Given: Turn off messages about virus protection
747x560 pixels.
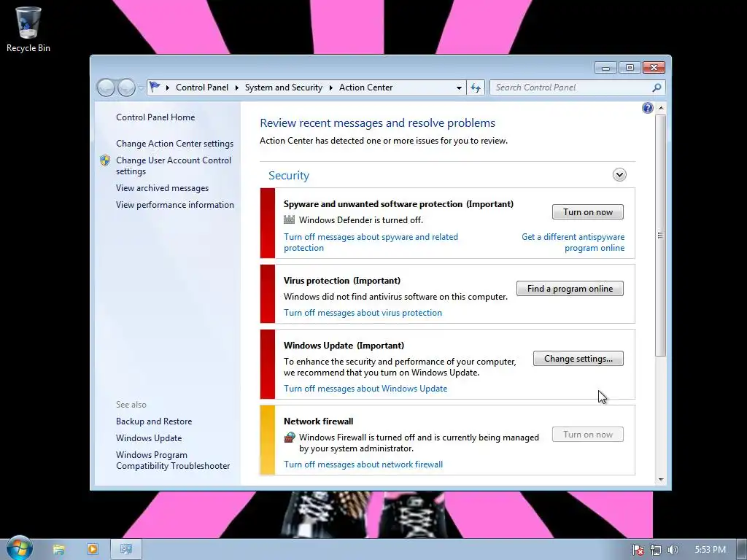Looking at the screenshot, I should click(363, 313).
